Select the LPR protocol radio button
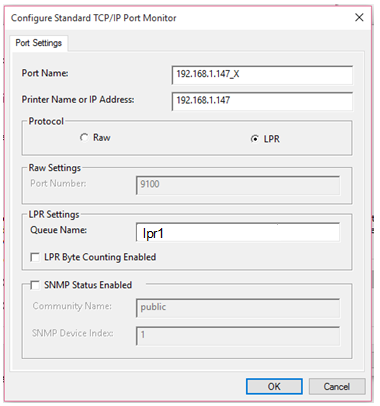Screen dimensions: 380x406 [x=255, y=139]
